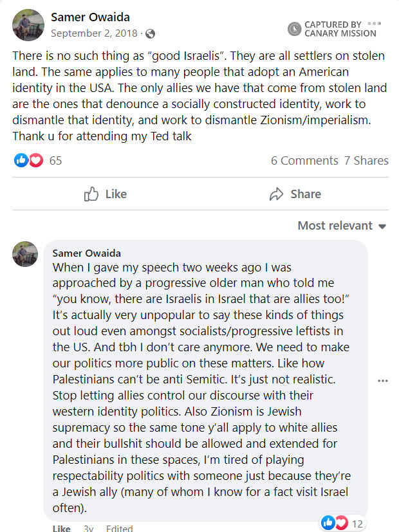Click the Canary Mission clock logo icon
Viewport: 399px width, 532px height.
pyautogui.click(x=294, y=29)
